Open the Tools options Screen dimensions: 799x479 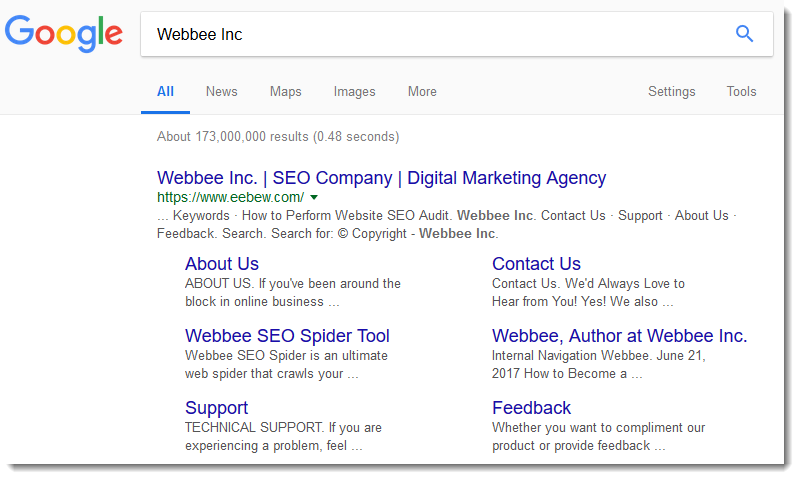[741, 91]
